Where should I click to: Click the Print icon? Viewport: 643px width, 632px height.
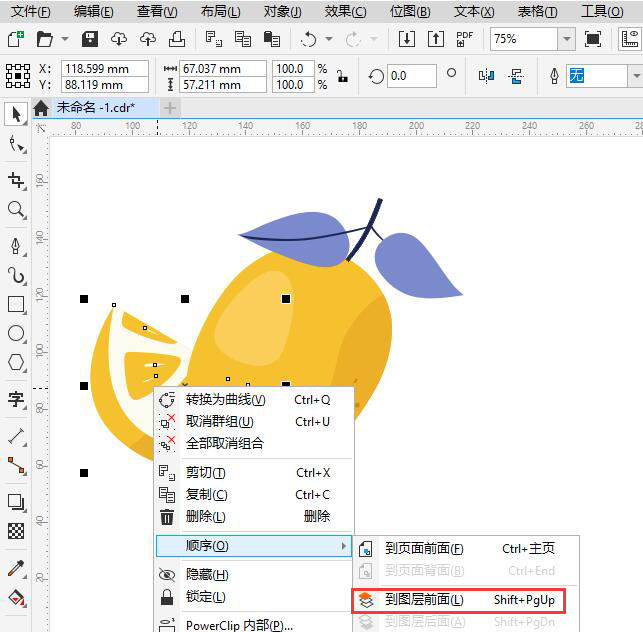[177, 39]
